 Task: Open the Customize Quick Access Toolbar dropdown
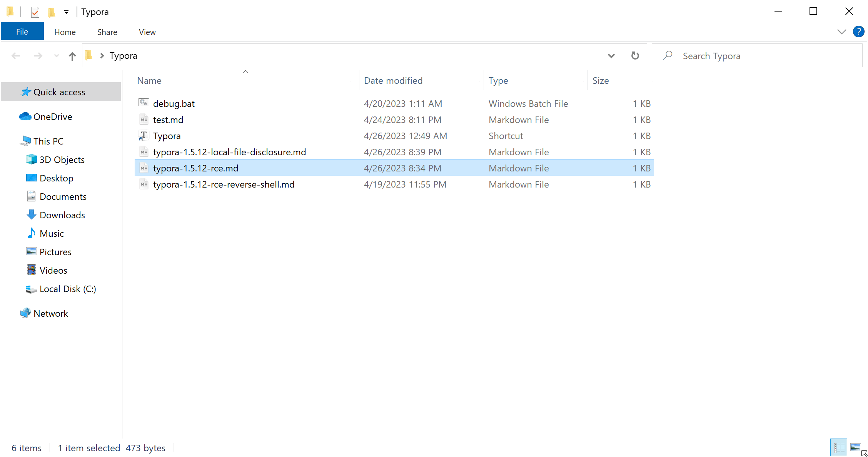point(66,12)
